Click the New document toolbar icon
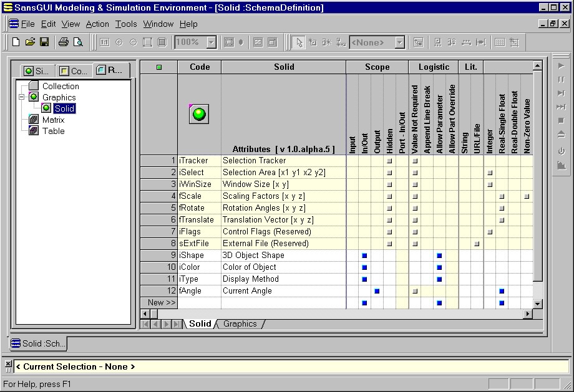The height and width of the screenshot is (392, 574). (16, 42)
